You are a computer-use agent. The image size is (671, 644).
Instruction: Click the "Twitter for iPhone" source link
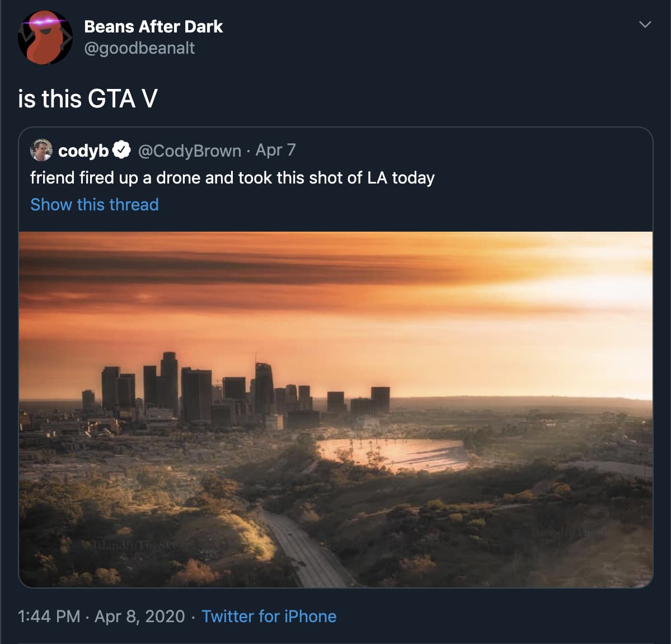coord(270,616)
